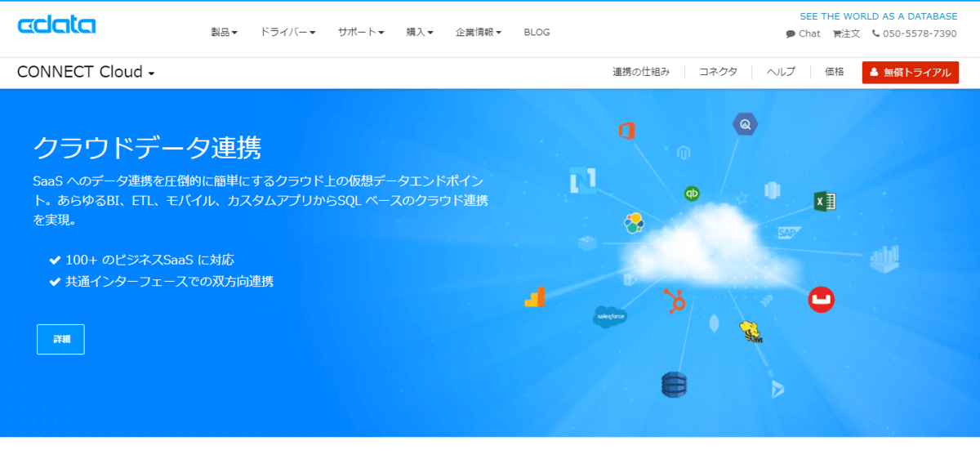Click the Elasticsearch colorful icon

(634, 222)
